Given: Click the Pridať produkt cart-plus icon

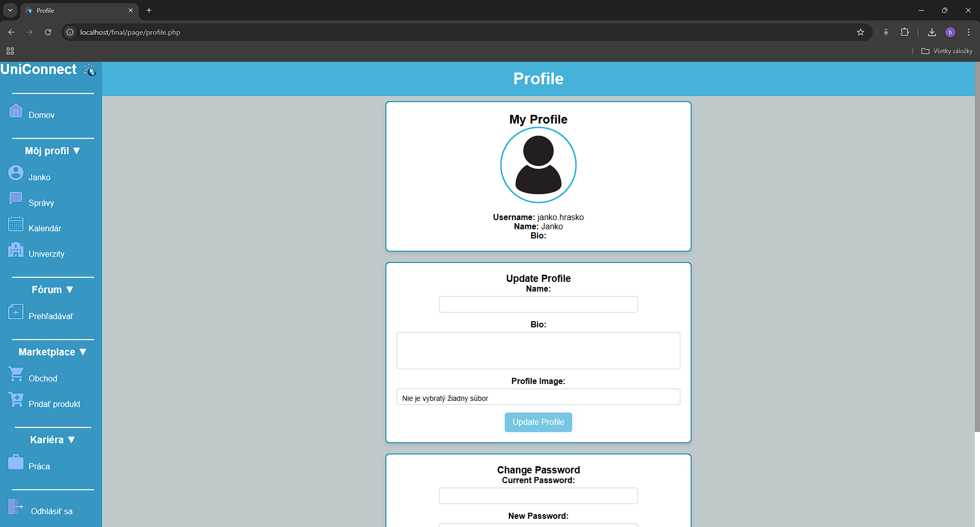Looking at the screenshot, I should (x=16, y=399).
